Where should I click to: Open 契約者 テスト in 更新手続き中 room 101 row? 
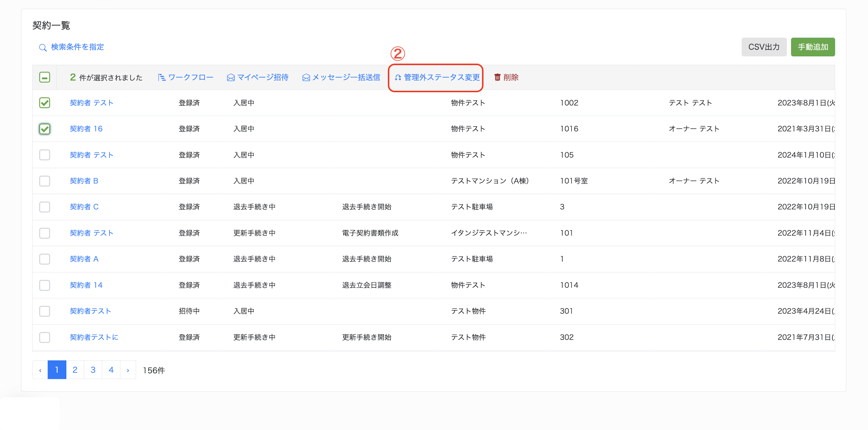pyautogui.click(x=91, y=233)
